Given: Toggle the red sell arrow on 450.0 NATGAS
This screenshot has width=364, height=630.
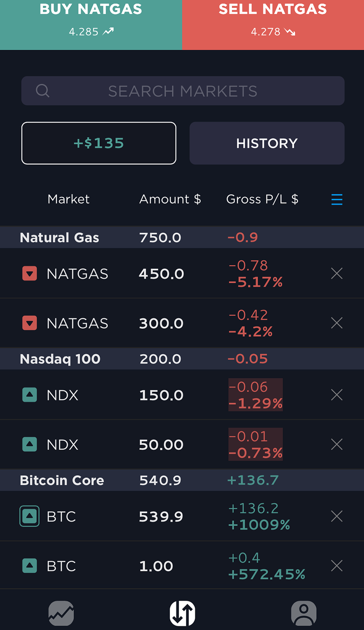Looking at the screenshot, I should [30, 273].
